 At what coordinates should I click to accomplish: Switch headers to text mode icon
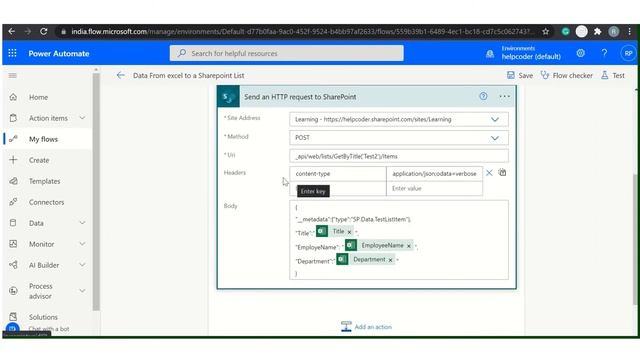[x=502, y=173]
